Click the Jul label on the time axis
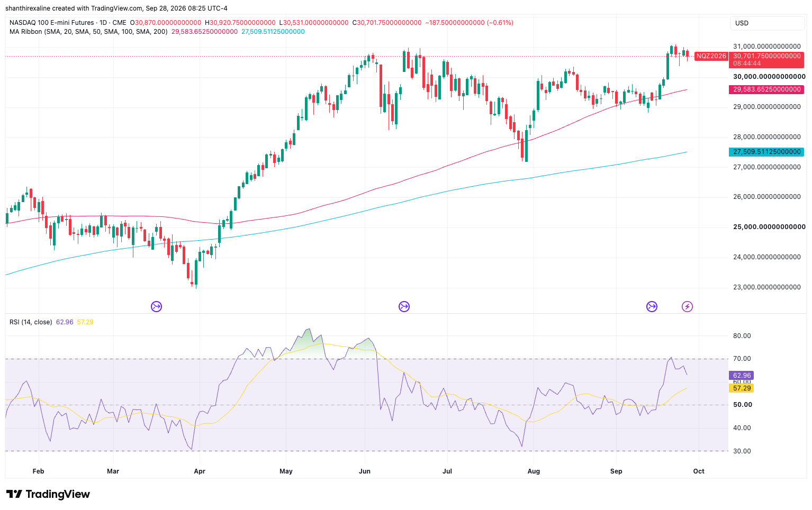The height and width of the screenshot is (510, 812). (x=447, y=471)
